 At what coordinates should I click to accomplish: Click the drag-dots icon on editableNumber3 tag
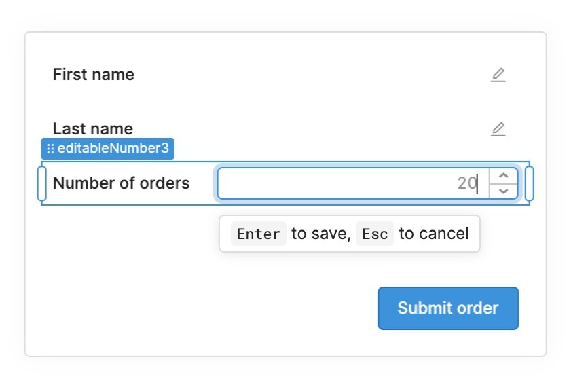[50, 149]
